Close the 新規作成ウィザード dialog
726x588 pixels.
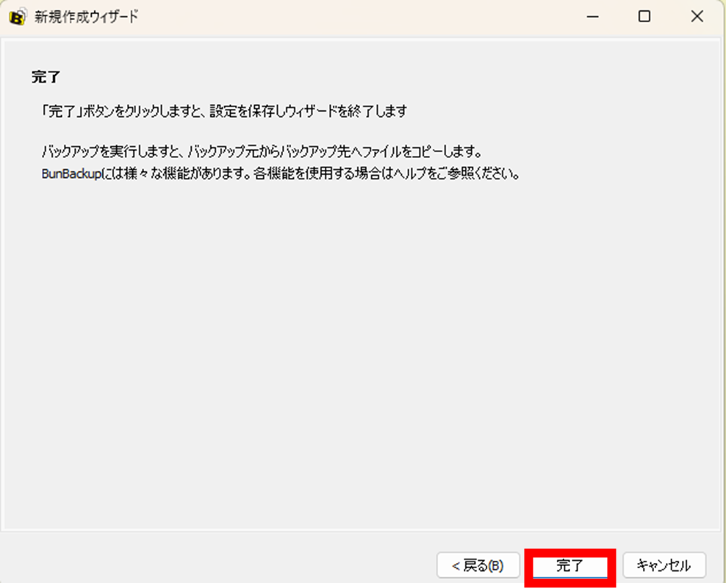tap(697, 15)
